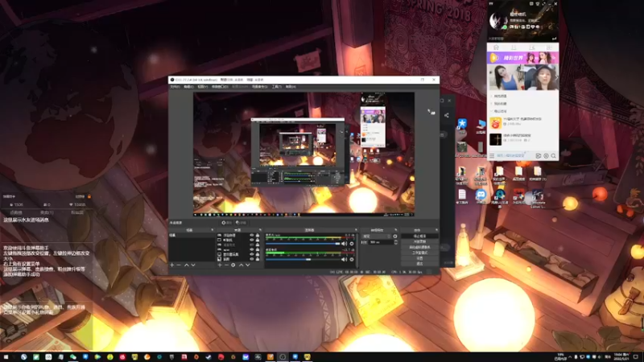This screenshot has height=362, width=644.
Task: Switch to the OBS taskbar icon
Action: [283, 357]
